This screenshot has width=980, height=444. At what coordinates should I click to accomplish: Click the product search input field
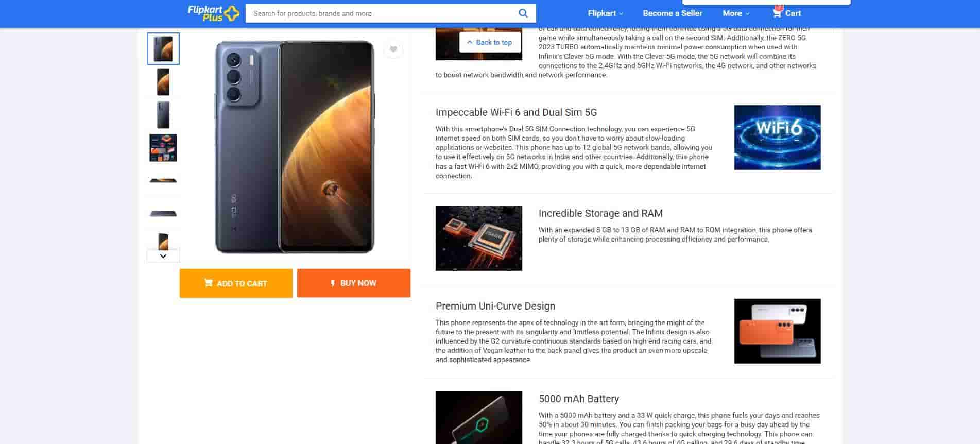(381, 13)
